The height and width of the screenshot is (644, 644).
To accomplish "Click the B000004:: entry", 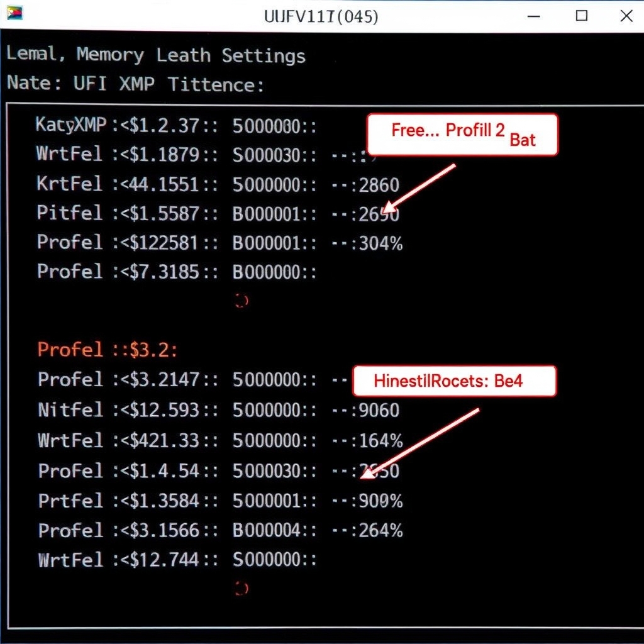I will tap(274, 531).
